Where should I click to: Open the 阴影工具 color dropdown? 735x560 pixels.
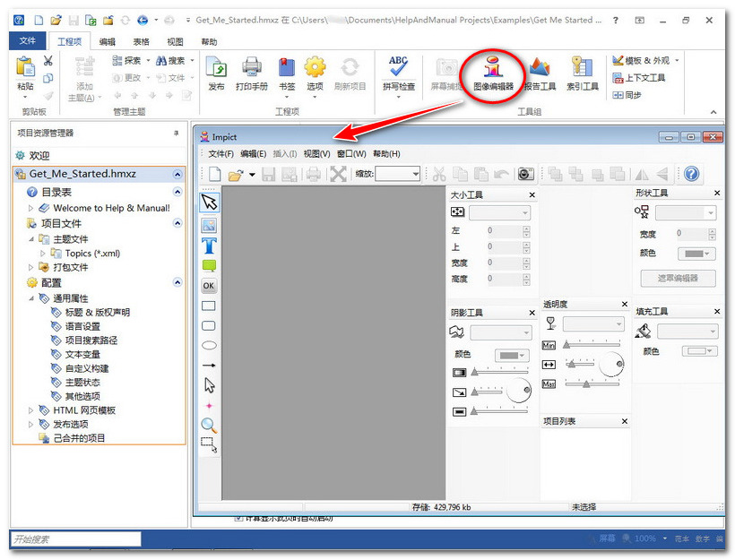tap(513, 356)
